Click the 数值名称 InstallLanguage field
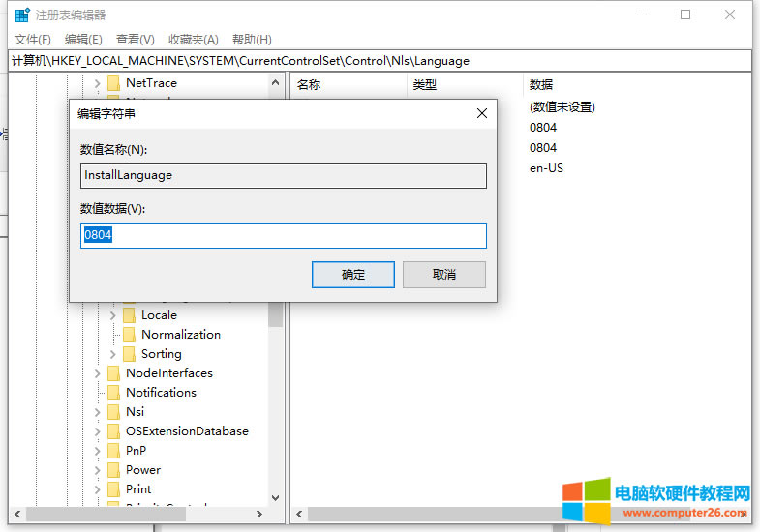The height and width of the screenshot is (532, 760). pos(284,176)
